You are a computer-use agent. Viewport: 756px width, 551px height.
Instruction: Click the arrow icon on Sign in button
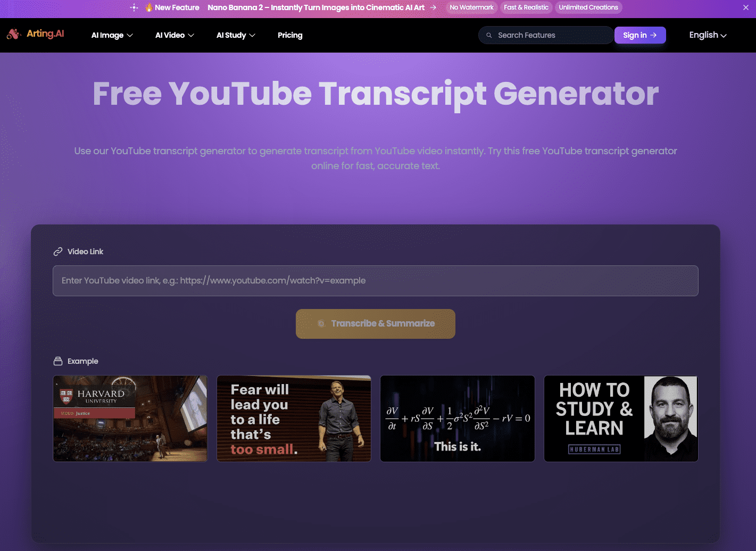click(x=653, y=35)
